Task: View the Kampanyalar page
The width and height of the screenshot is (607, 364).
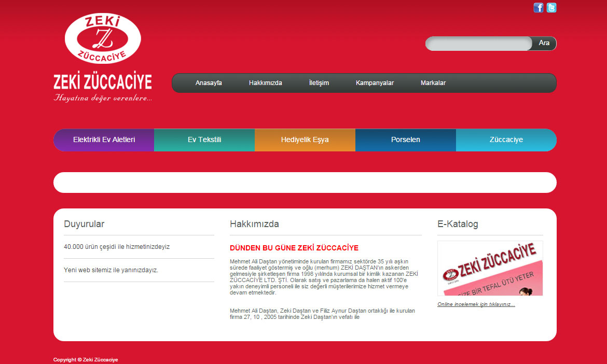Action: [x=375, y=83]
